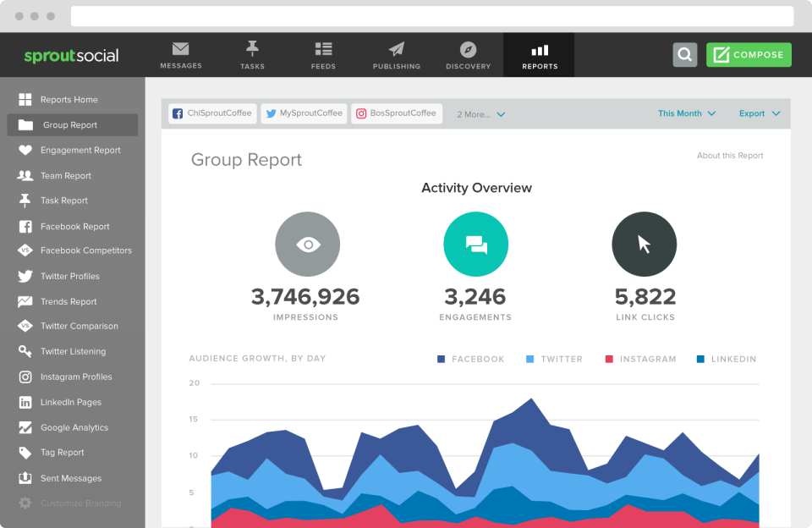812x528 pixels.
Task: Click the 5,822 link clicks value
Action: [645, 297]
